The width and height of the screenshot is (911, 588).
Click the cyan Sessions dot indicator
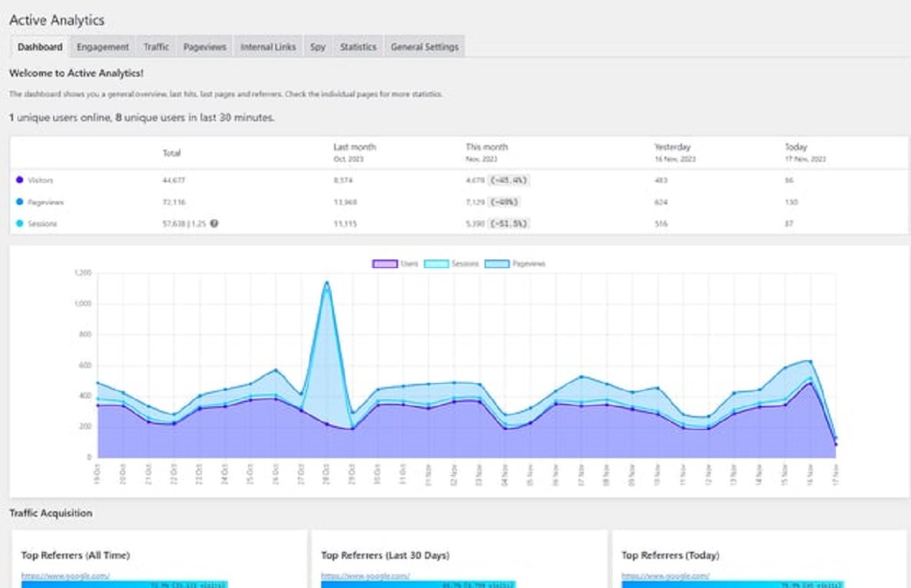(x=18, y=223)
